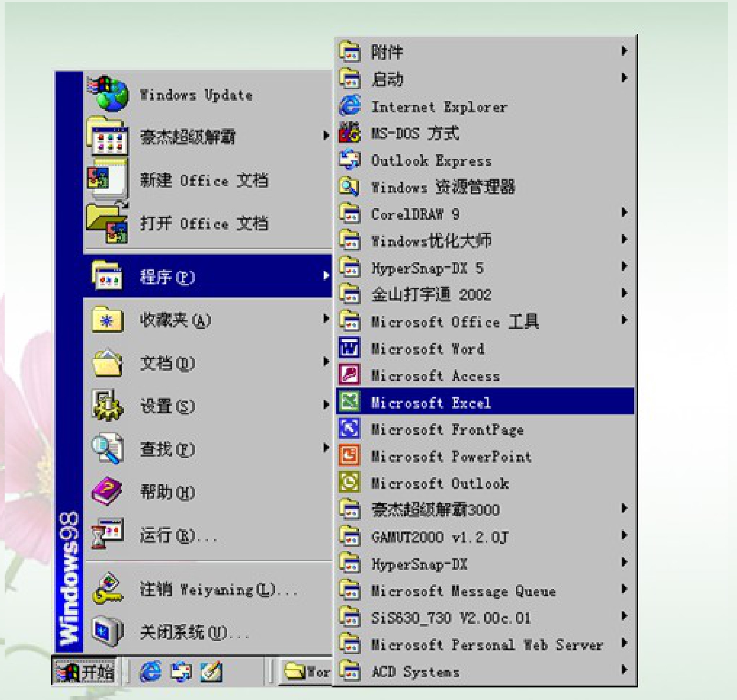Expand the 设置 submenu arrow
The height and width of the screenshot is (700, 737).
click(x=326, y=405)
